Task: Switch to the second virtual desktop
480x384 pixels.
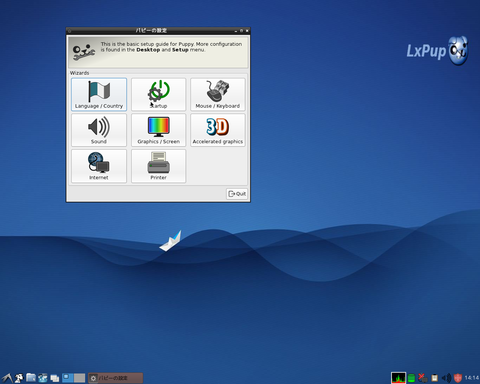Action: [x=79, y=378]
